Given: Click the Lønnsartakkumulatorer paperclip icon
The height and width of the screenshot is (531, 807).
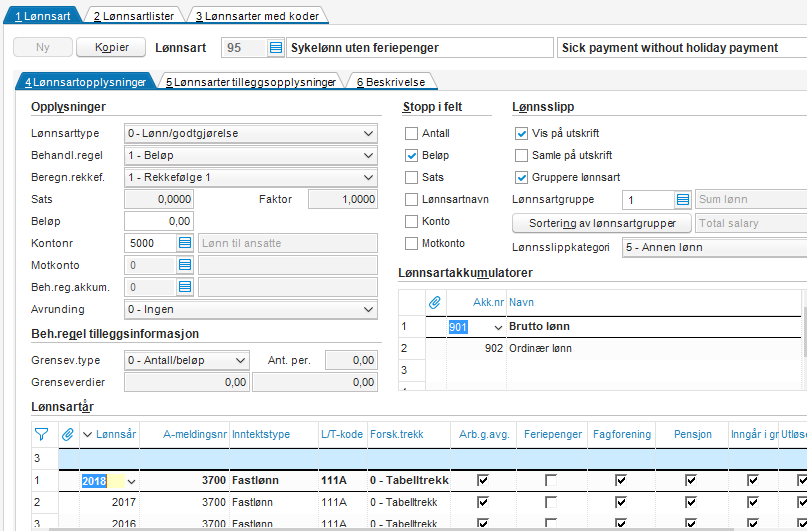Looking at the screenshot, I should point(435,303).
